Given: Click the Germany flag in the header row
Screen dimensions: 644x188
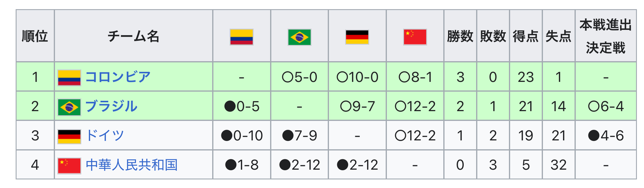Looking at the screenshot, I should click(x=357, y=37).
